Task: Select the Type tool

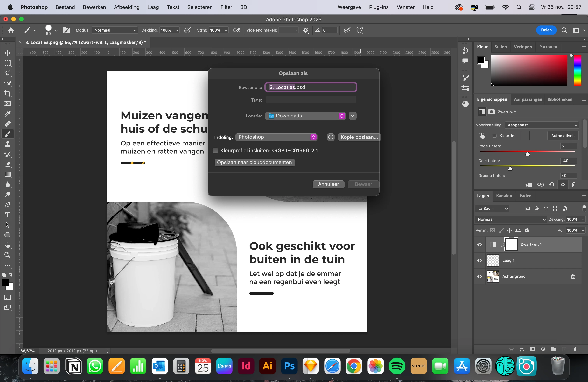Action: click(8, 215)
